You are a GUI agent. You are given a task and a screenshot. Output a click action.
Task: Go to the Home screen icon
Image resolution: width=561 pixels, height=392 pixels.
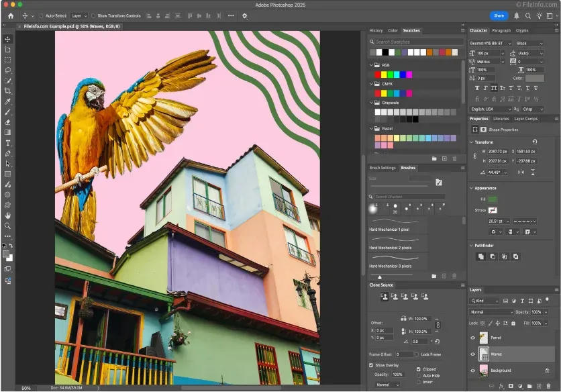tap(11, 15)
